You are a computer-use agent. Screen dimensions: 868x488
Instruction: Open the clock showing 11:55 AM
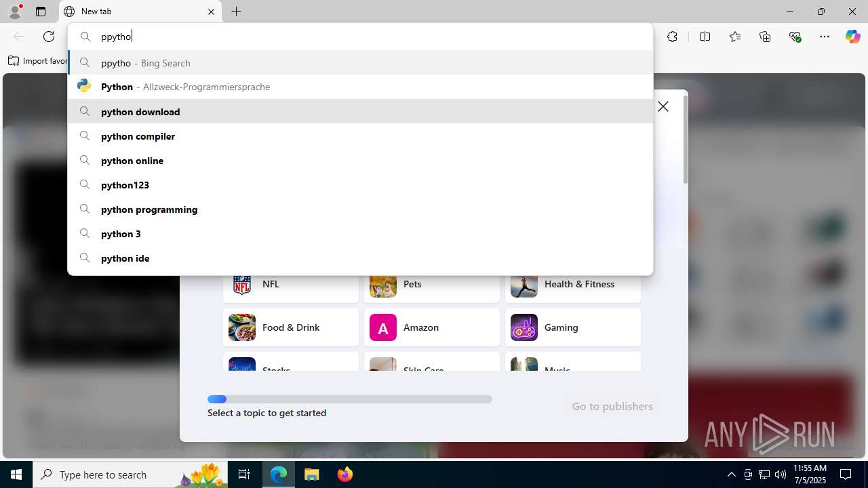click(x=810, y=474)
